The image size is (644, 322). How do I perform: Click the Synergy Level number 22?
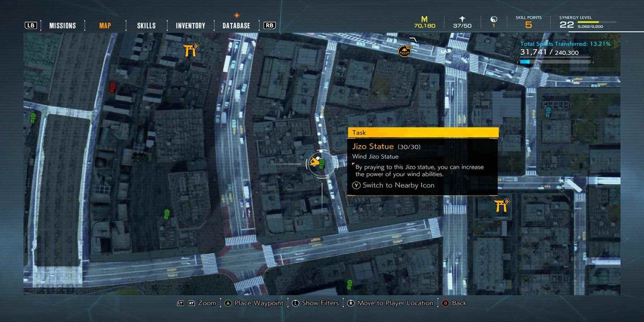coord(567,25)
